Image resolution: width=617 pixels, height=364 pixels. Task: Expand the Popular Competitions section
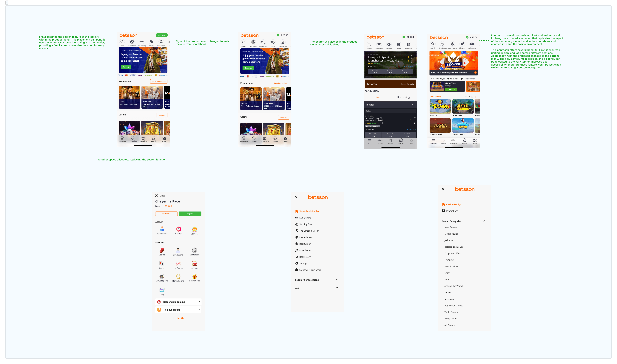(x=337, y=280)
